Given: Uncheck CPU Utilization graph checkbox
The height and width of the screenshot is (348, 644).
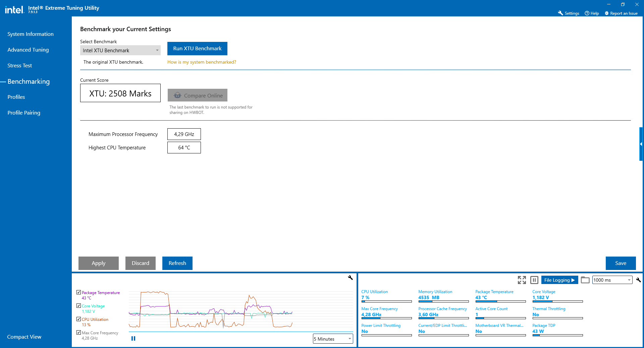Looking at the screenshot, I should [78, 319].
